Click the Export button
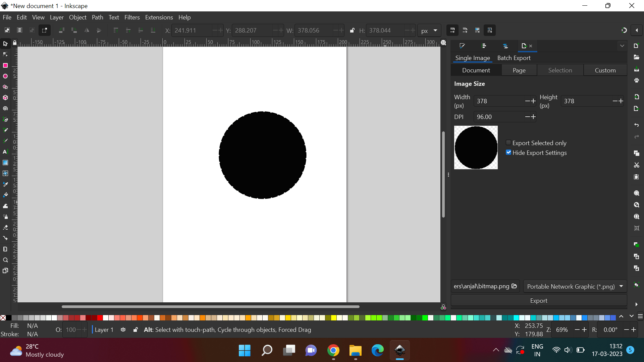The height and width of the screenshot is (362, 644). pos(539,301)
